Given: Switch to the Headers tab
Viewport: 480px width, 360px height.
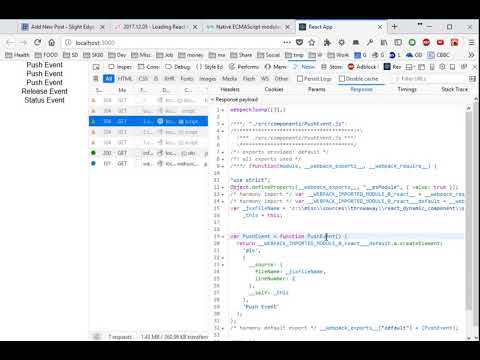Looking at the screenshot, I should (230, 89).
